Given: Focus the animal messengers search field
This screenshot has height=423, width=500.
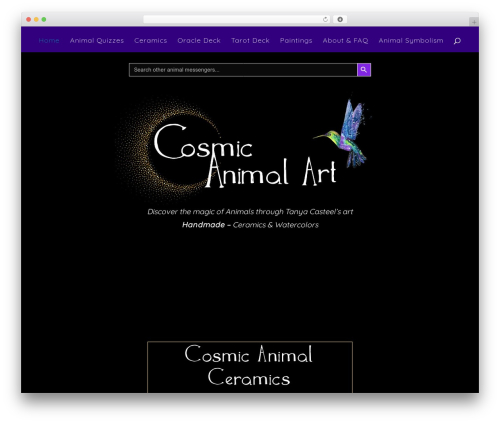Looking at the screenshot, I should (x=243, y=70).
